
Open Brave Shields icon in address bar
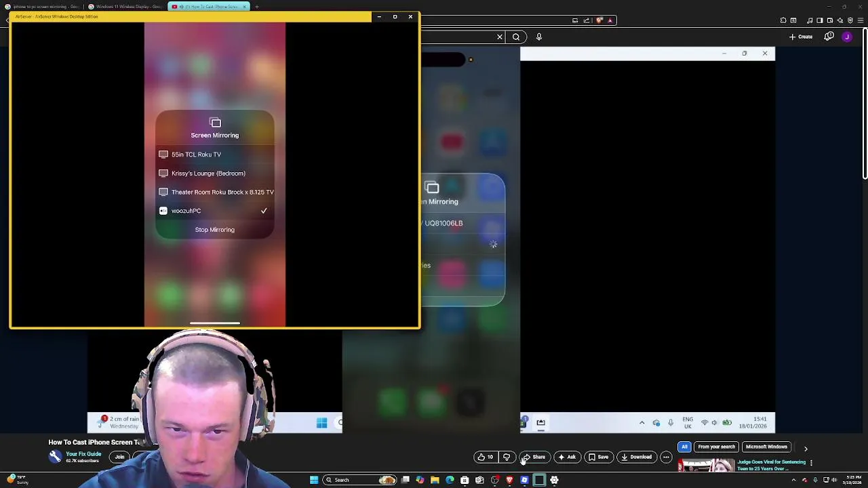599,20
